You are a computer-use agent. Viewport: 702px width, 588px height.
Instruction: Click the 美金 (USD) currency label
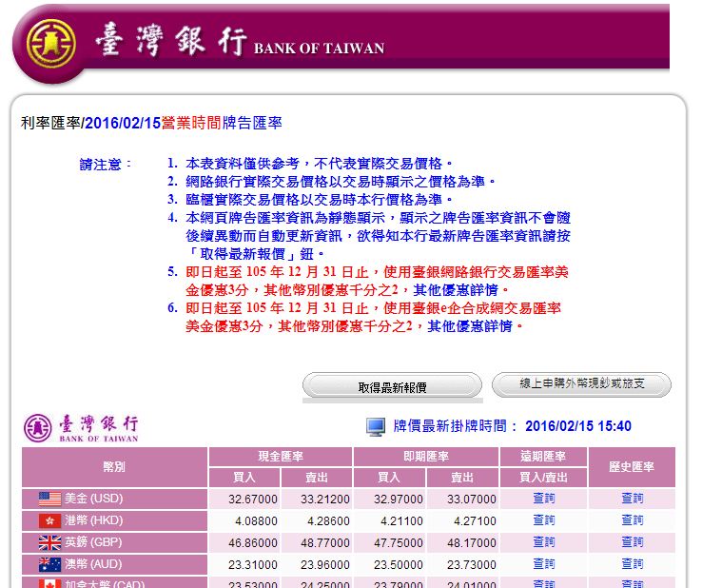point(93,499)
